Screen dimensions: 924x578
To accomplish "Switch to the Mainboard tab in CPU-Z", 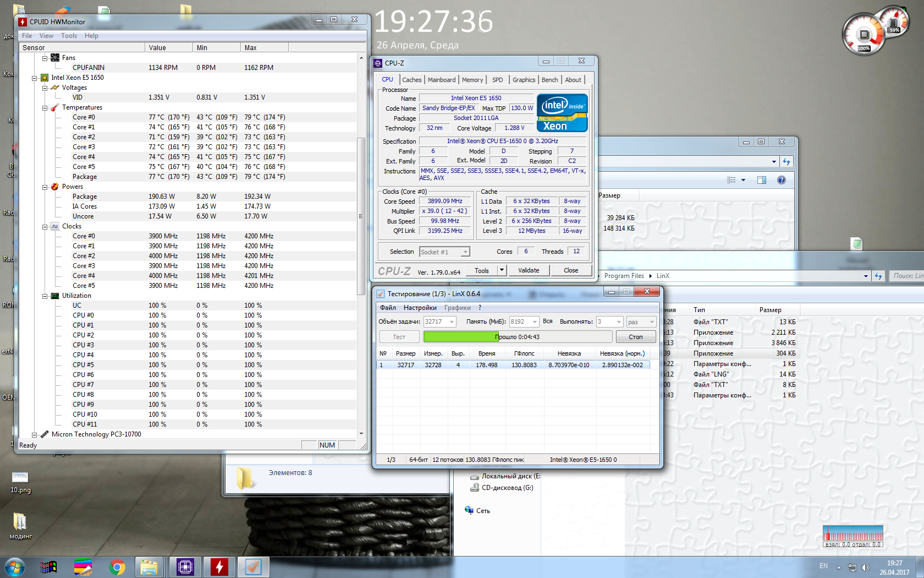I will (x=442, y=80).
